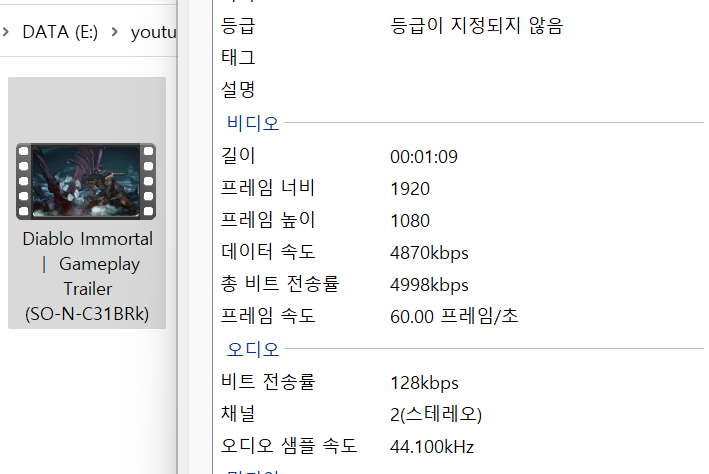Image resolution: width=709 pixels, height=474 pixels.
Task: Click the 오디오 샘플 속도 label
Action: tap(289, 446)
